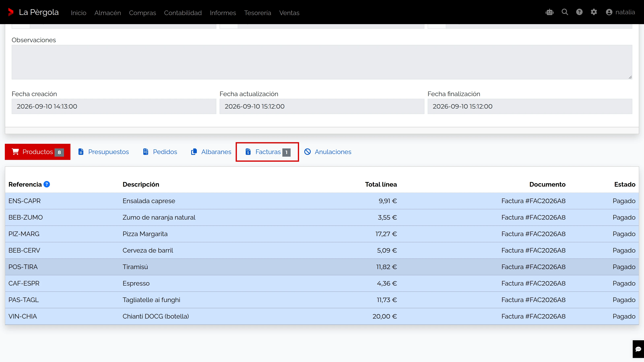Click the Total línea column header
644x362 pixels.
[x=381, y=184]
